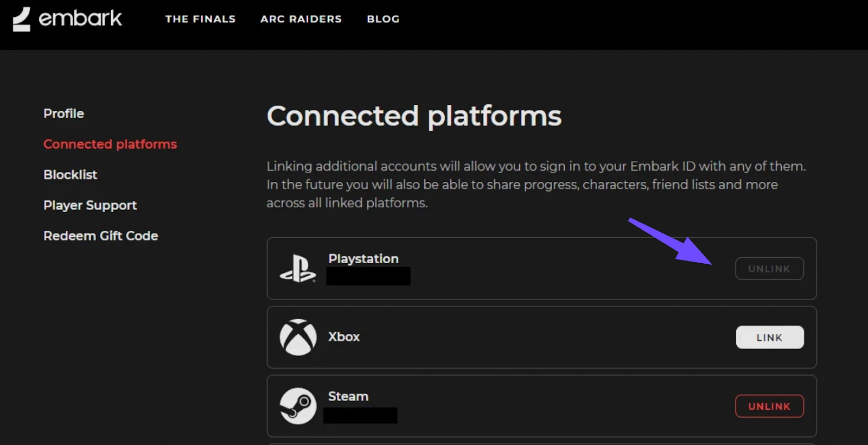The image size is (868, 445).
Task: Click the redacted Playstation account name
Action: click(368, 276)
